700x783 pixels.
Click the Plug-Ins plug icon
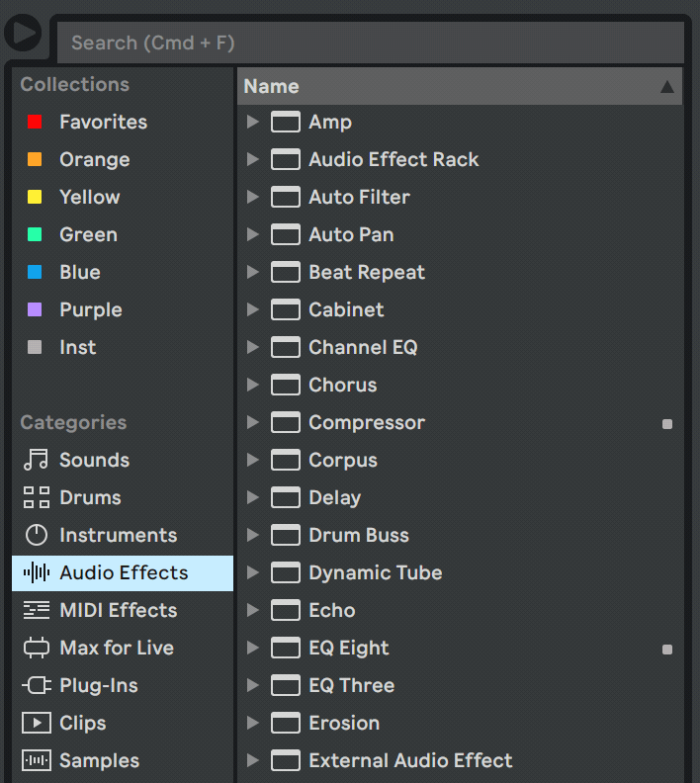point(36,685)
